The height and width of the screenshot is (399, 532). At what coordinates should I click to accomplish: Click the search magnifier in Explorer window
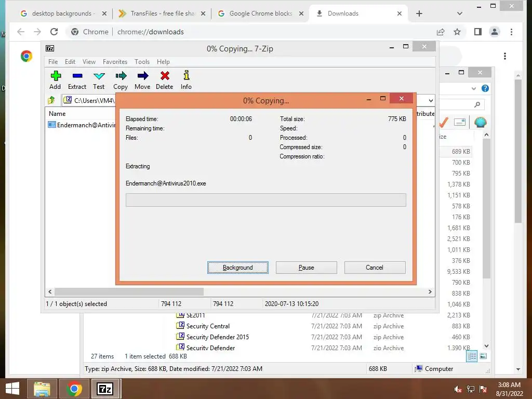pyautogui.click(x=477, y=104)
